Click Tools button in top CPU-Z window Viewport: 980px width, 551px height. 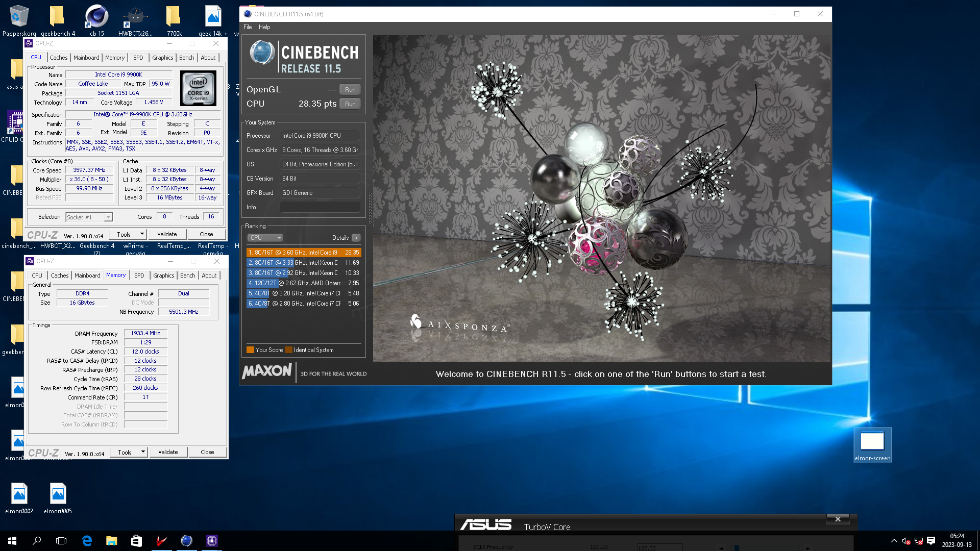(124, 234)
